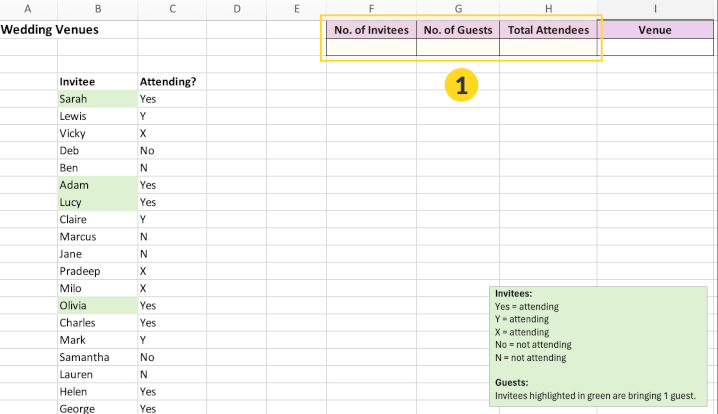This screenshot has width=718, height=414.
Task: Select the cell containing Pradeep
Action: 97,271
